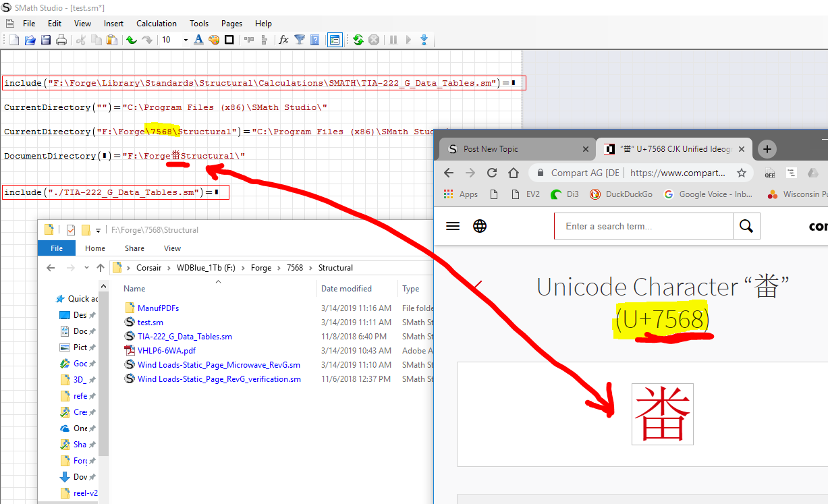Select the DuckDuckGo bookmark icon

(595, 194)
